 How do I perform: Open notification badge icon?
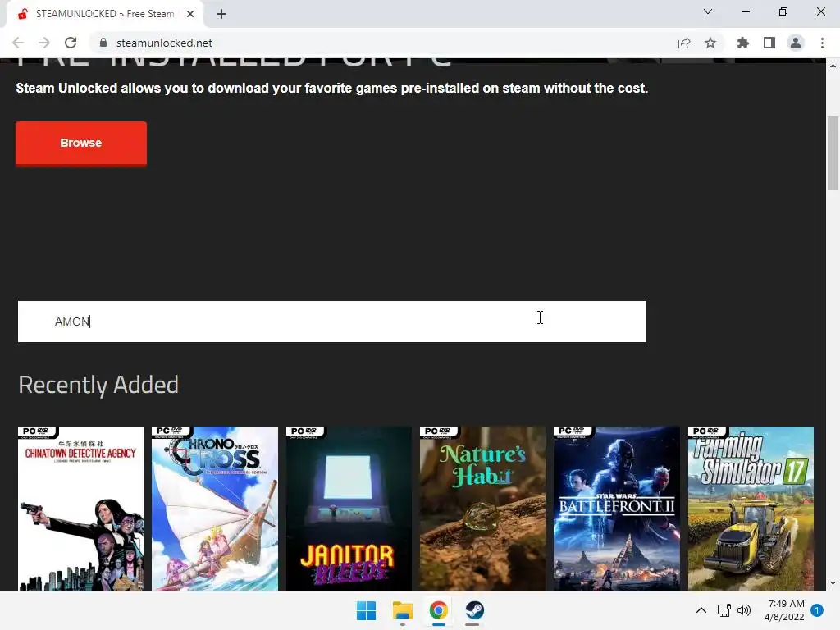coord(817,610)
